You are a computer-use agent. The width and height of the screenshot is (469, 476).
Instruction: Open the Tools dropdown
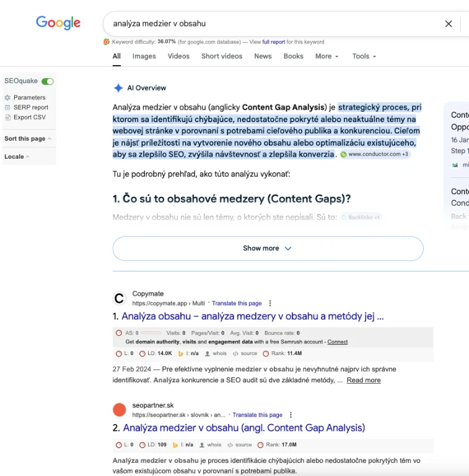click(364, 56)
